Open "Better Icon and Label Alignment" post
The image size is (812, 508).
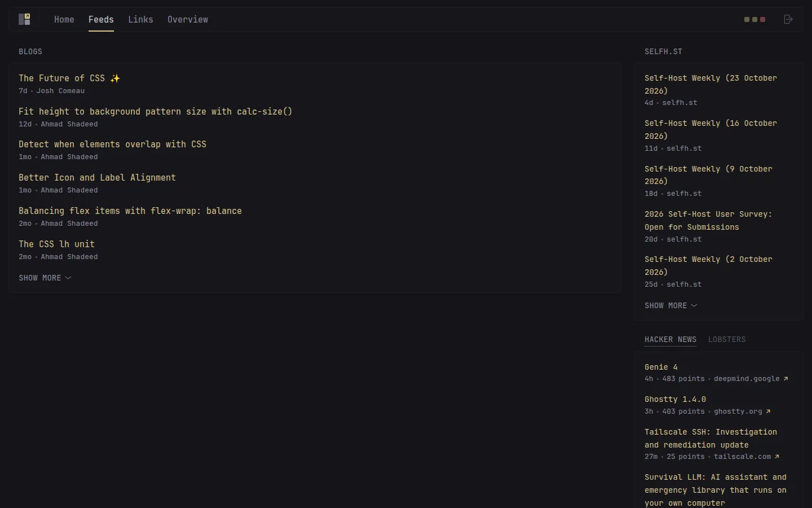(x=97, y=178)
